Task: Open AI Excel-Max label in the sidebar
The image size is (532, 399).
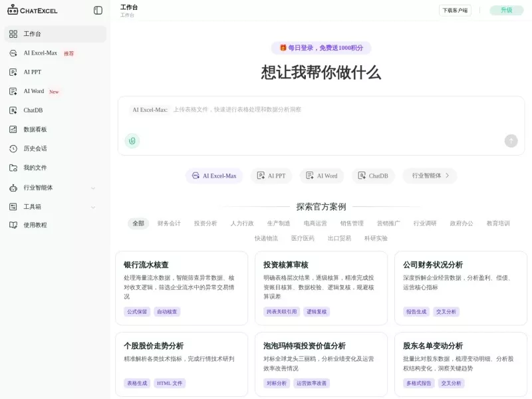Action: point(41,53)
